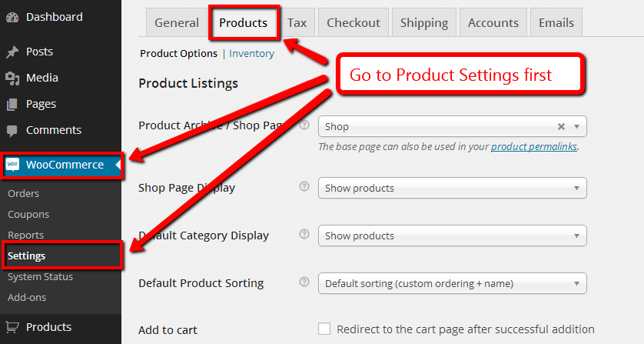Clear the Shop page selection with X
Screen dimensions: 644x344
(561, 127)
